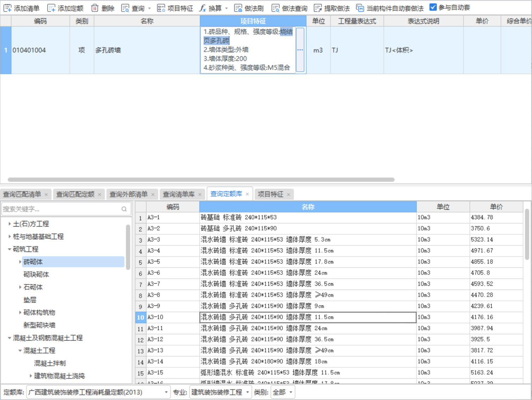This screenshot has width=532, height=400.
Task: Click the vertical scrollbar of the quota list
Action: coord(527,234)
